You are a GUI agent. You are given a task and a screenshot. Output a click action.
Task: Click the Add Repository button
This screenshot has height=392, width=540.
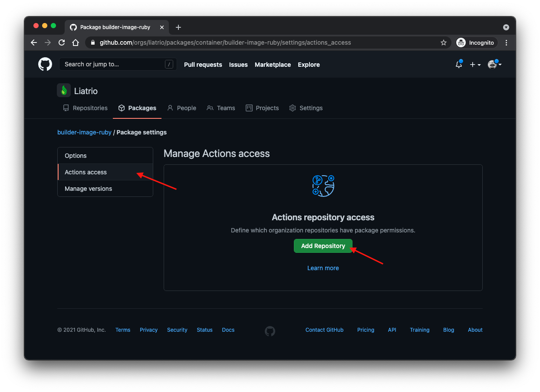point(323,246)
